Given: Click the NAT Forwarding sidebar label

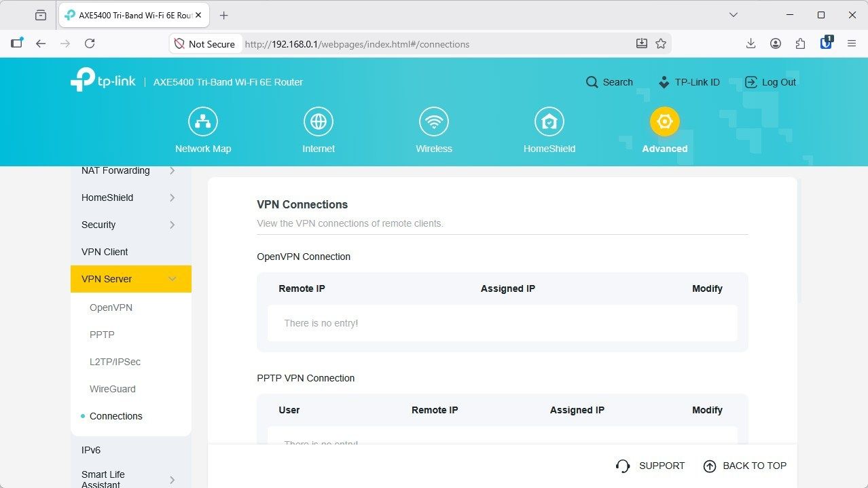Looking at the screenshot, I should pos(115,170).
